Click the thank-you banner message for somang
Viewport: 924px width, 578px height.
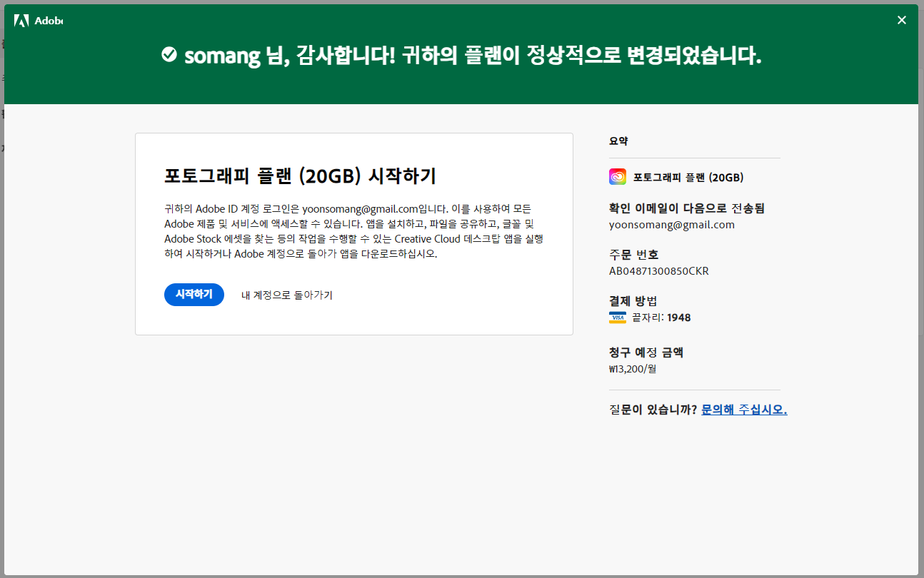[x=473, y=55]
